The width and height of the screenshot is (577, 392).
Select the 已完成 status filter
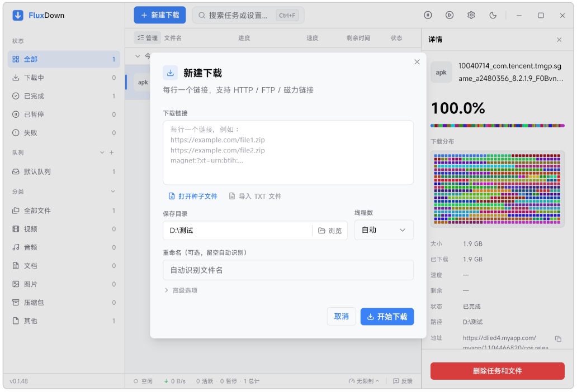pyautogui.click(x=64, y=96)
